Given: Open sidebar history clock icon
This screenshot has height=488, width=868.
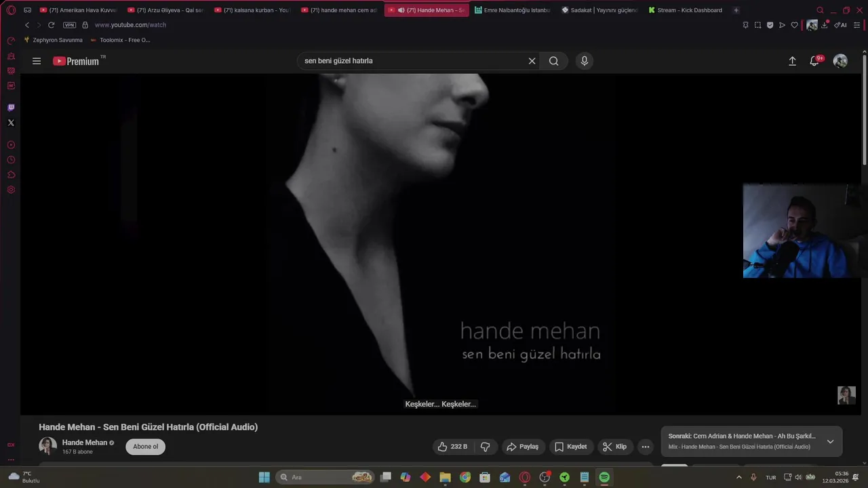Looking at the screenshot, I should [x=11, y=160].
